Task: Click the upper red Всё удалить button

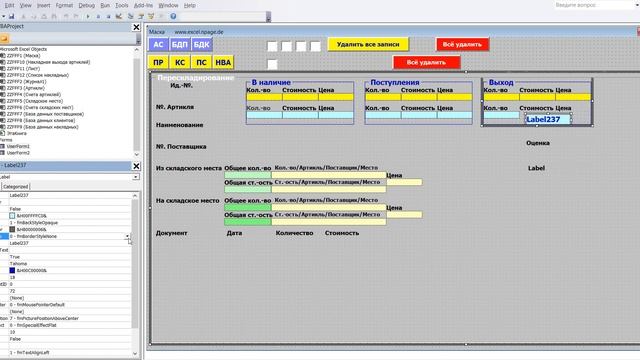Action: pyautogui.click(x=462, y=44)
